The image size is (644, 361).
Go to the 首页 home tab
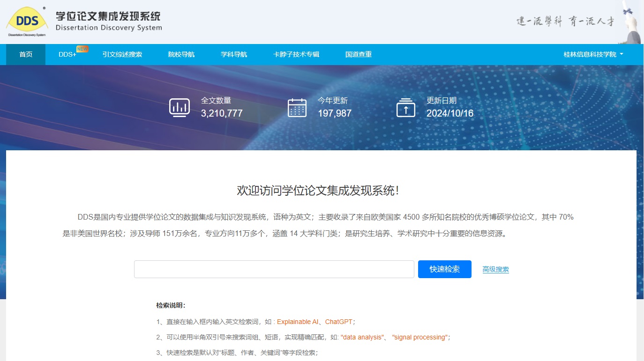[x=26, y=54]
